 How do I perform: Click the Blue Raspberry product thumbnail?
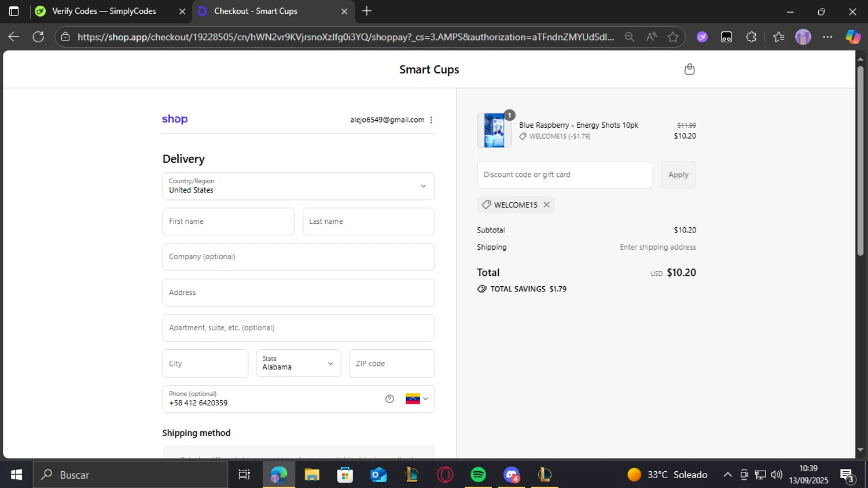[494, 130]
